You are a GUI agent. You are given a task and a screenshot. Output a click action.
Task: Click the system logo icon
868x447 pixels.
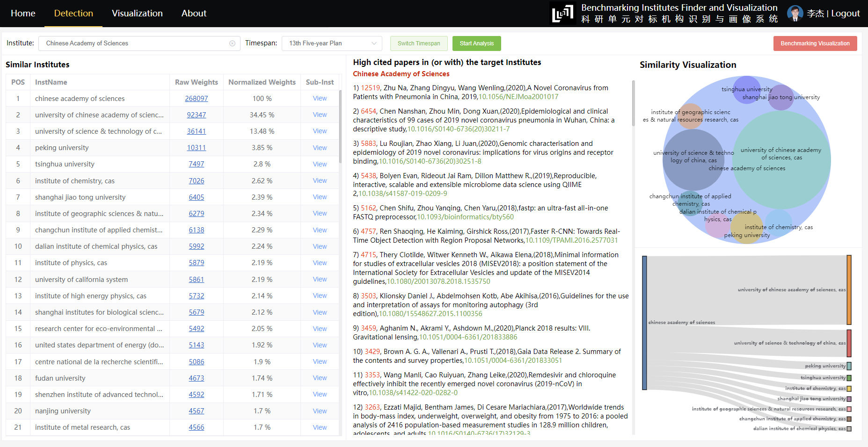562,14
